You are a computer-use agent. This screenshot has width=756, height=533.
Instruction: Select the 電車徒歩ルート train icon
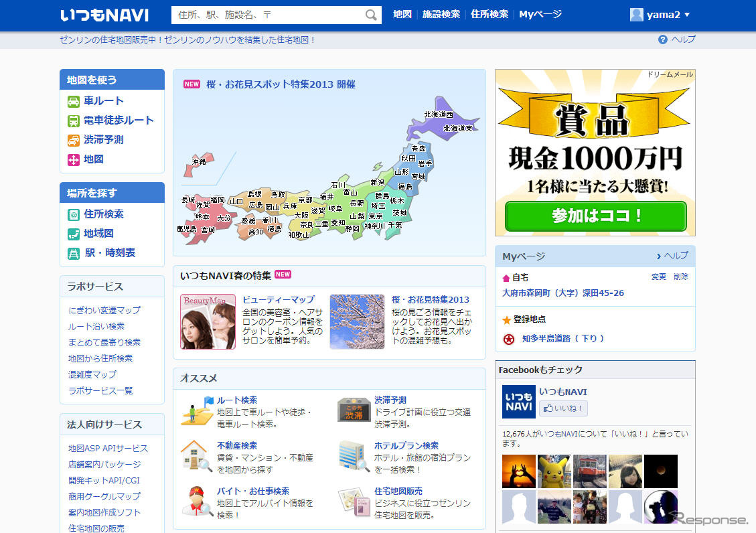(73, 121)
